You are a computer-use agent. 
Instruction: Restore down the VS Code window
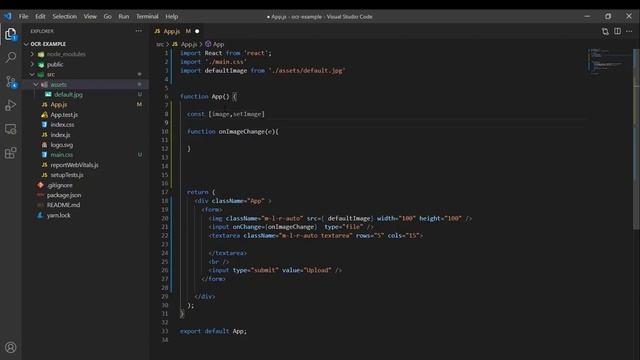(608, 16)
